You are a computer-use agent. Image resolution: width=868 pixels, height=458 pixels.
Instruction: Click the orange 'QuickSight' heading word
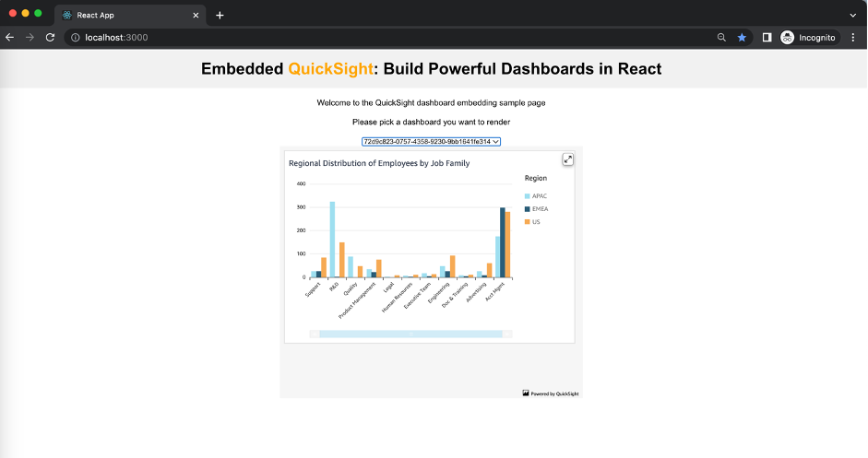point(331,68)
